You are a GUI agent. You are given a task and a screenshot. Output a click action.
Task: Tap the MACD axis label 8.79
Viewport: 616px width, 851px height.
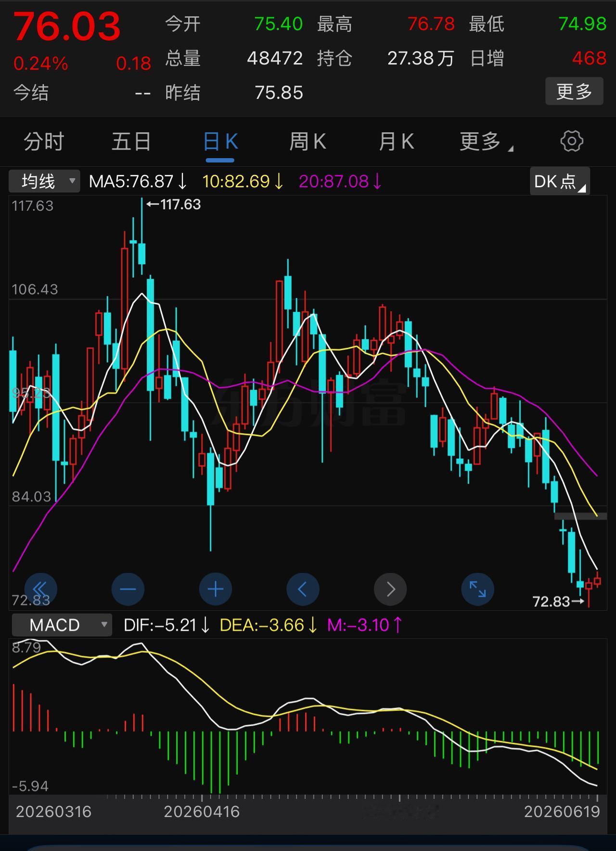pos(26,647)
